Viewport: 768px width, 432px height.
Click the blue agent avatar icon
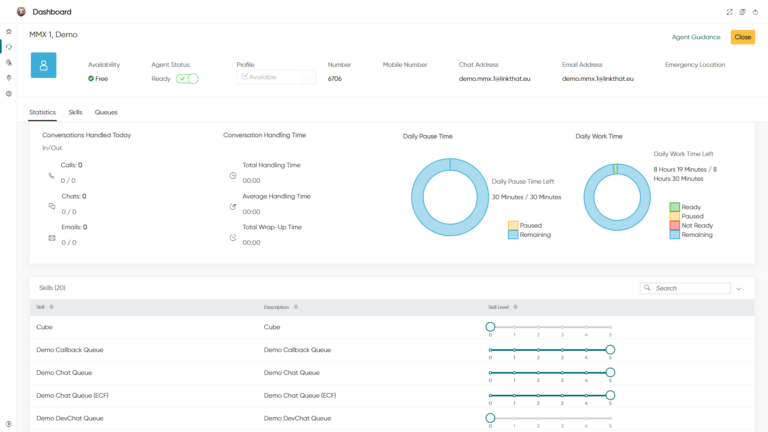click(43, 65)
